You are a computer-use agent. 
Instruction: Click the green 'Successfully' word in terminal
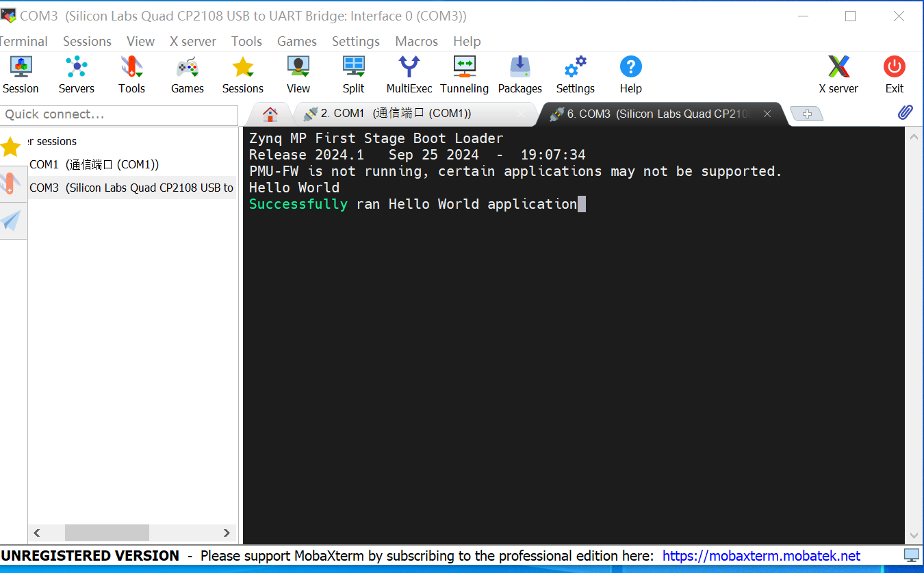coord(298,204)
